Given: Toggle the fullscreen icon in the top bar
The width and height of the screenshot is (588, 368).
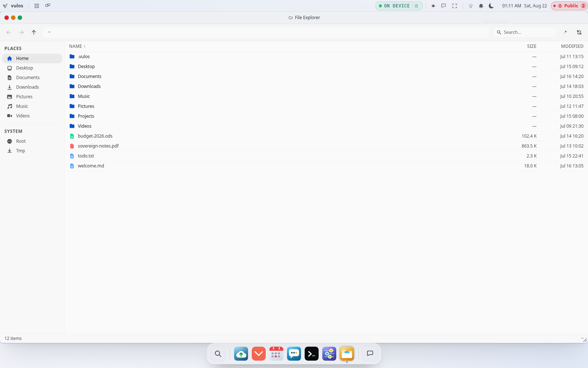Looking at the screenshot, I should 455,6.
